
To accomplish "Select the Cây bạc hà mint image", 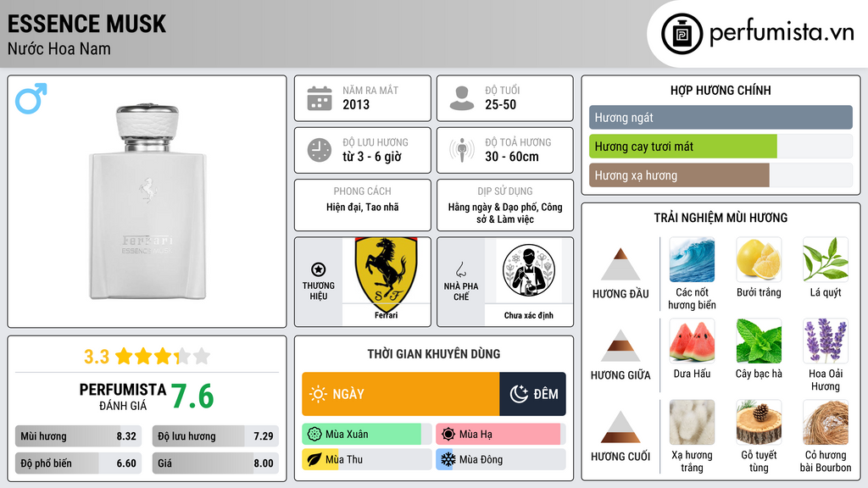I will point(759,341).
